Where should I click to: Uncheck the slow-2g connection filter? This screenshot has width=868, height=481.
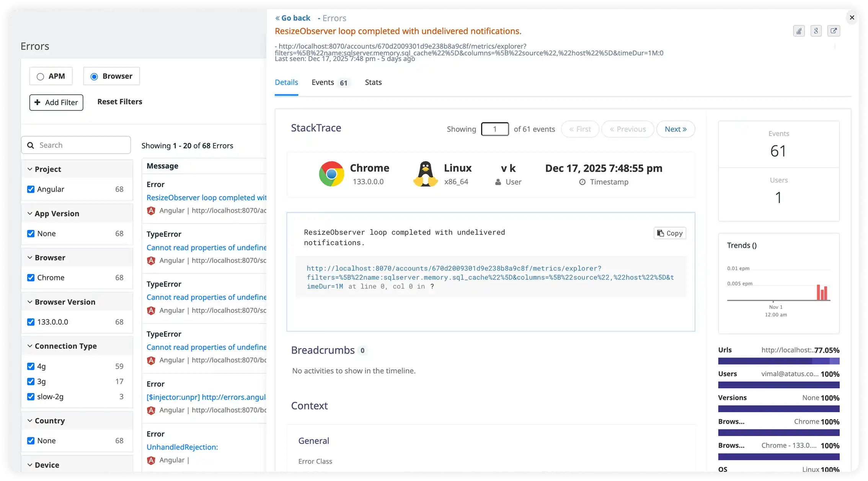(31, 396)
